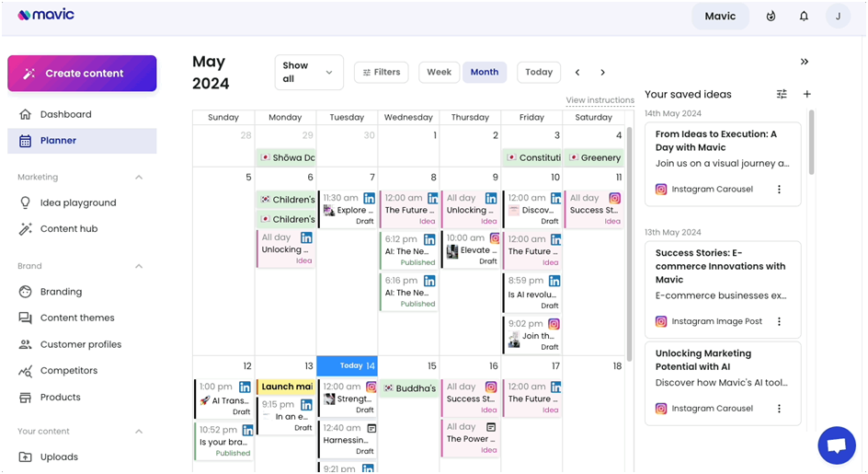Open options menu for Unlocking Marketing Potential idea
Image resolution: width=868 pixels, height=474 pixels.
click(779, 409)
